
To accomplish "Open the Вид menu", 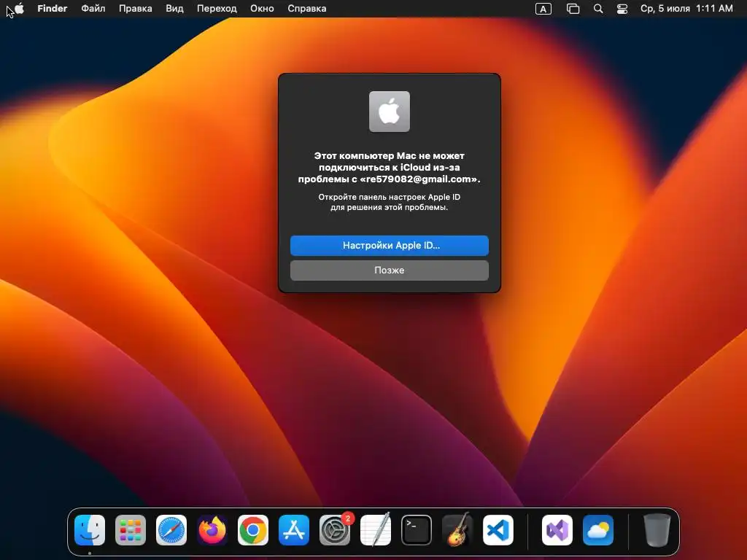I will [174, 9].
